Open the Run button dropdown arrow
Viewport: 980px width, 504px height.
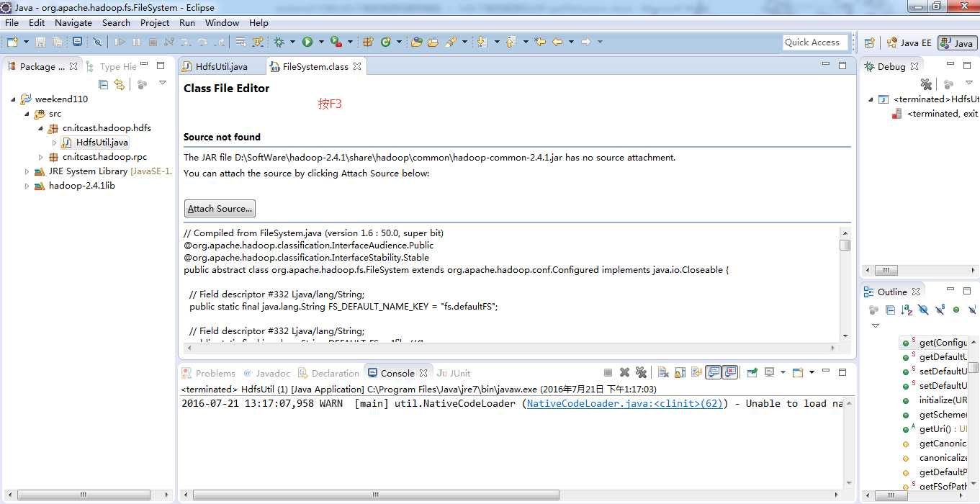point(320,42)
